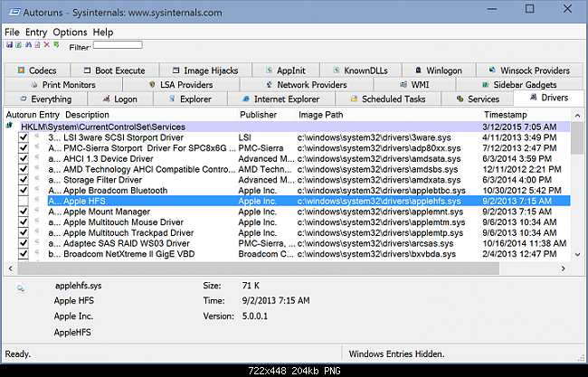The width and height of the screenshot is (588, 377).
Task: Uncheck the Apple Broadcom Bluetooth entry
Action: click(x=24, y=190)
